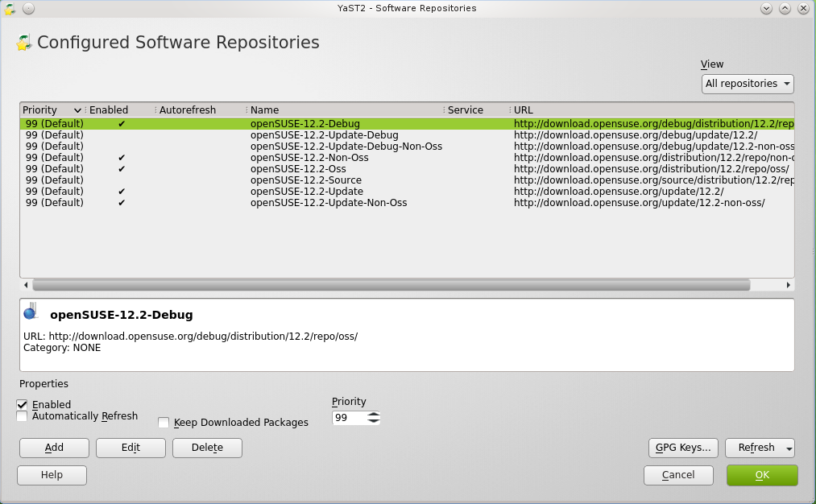Click the Enabled checkmark for openSUSE-12.2-Non-Oss
Screen dimensions: 816x504
point(122,158)
